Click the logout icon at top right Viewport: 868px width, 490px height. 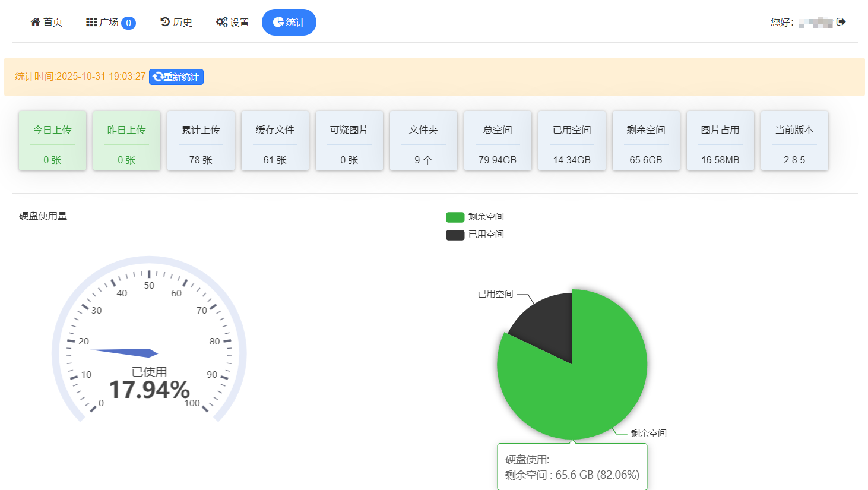(841, 21)
